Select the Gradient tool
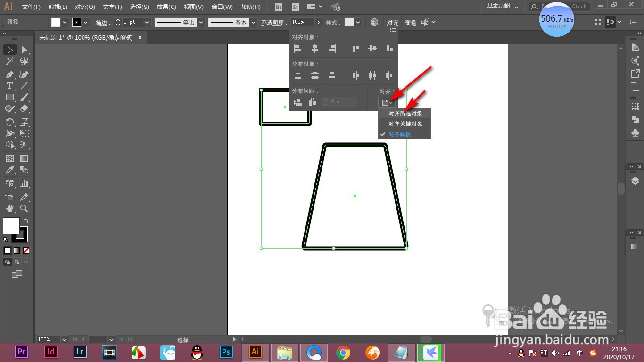The width and height of the screenshot is (644, 362). 24,158
